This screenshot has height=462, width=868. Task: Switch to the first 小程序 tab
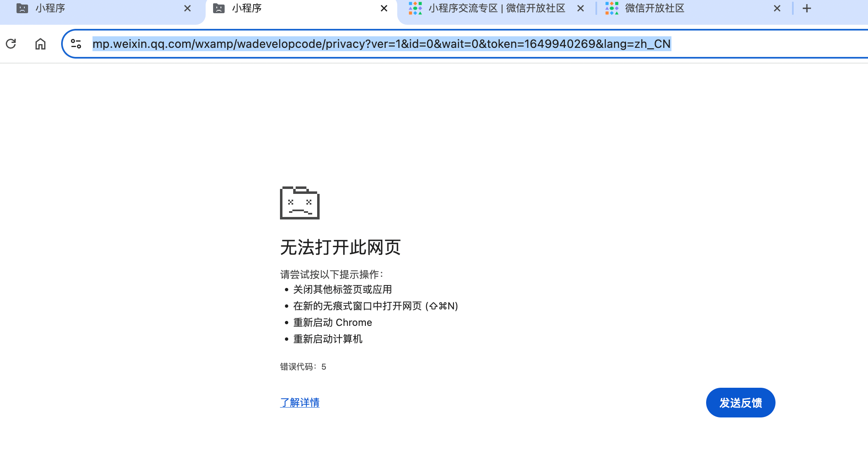pos(99,8)
